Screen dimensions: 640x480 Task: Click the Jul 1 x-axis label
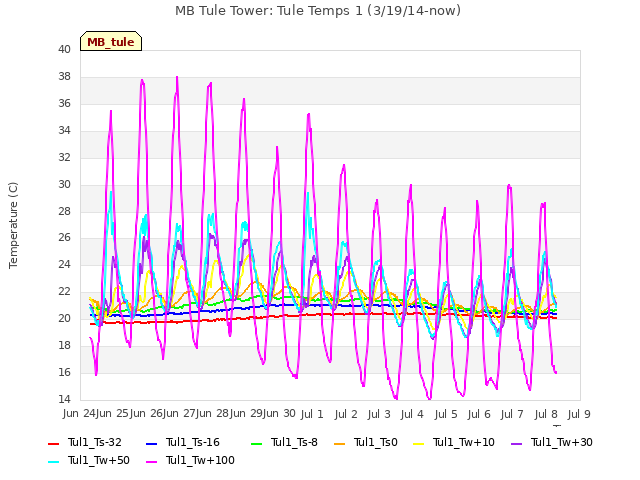click(x=312, y=414)
